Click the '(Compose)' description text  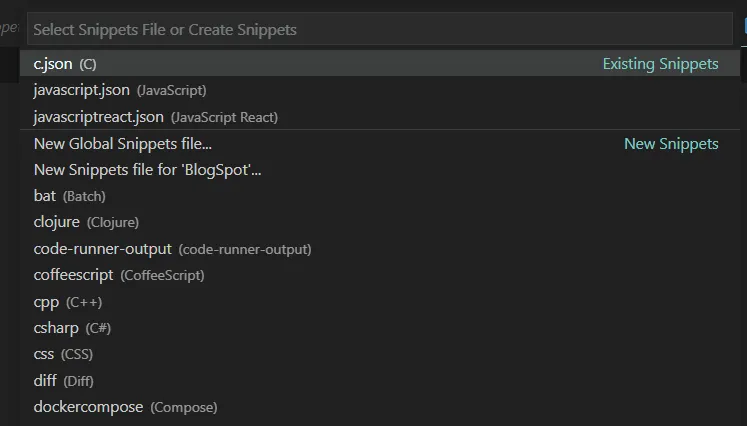click(x=184, y=408)
